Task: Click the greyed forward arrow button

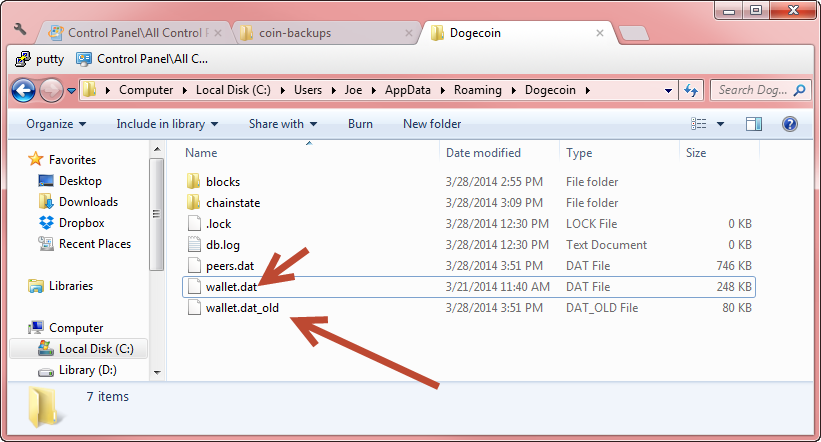Action: (51, 91)
